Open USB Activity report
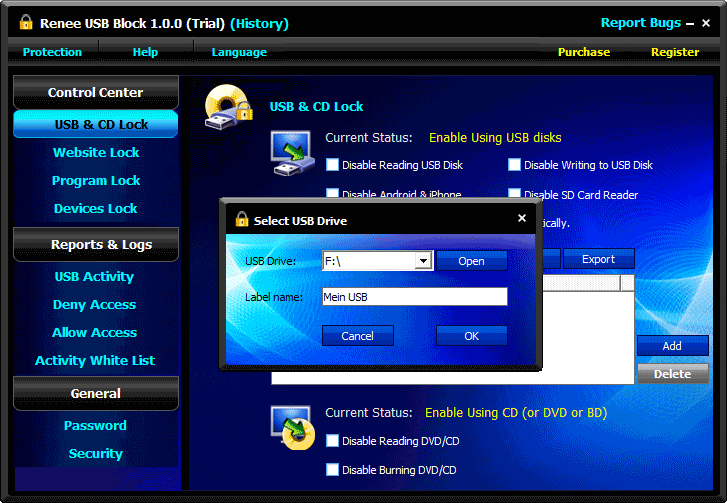727x503 pixels. 94,277
